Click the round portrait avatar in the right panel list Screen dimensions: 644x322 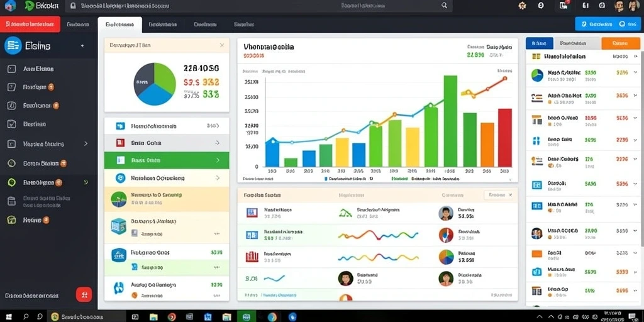[x=537, y=233]
